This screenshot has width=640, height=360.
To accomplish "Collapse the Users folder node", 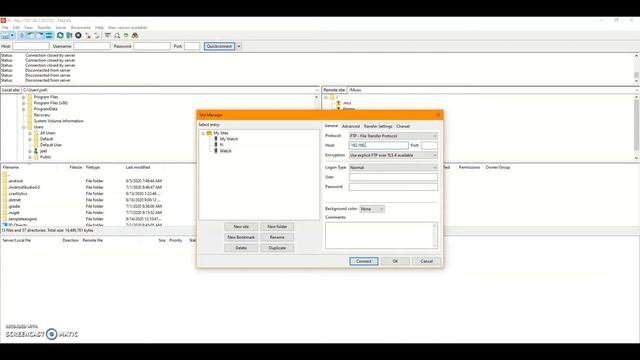I will tap(24, 127).
